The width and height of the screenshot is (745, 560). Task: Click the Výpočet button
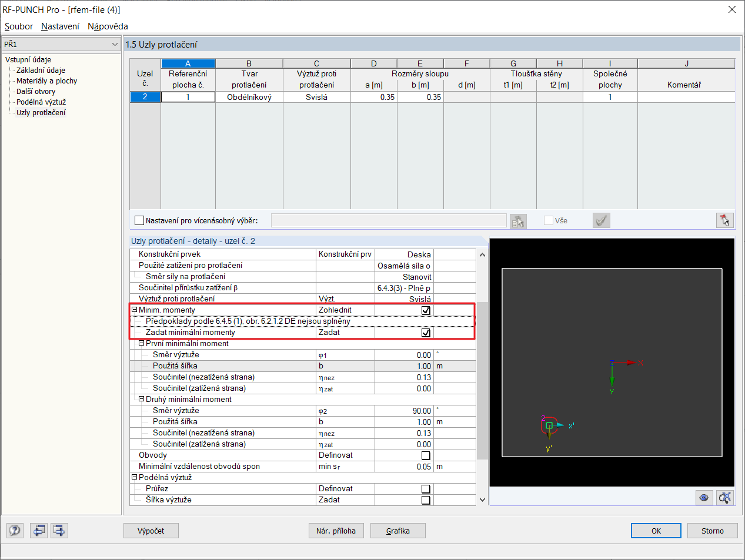(151, 531)
